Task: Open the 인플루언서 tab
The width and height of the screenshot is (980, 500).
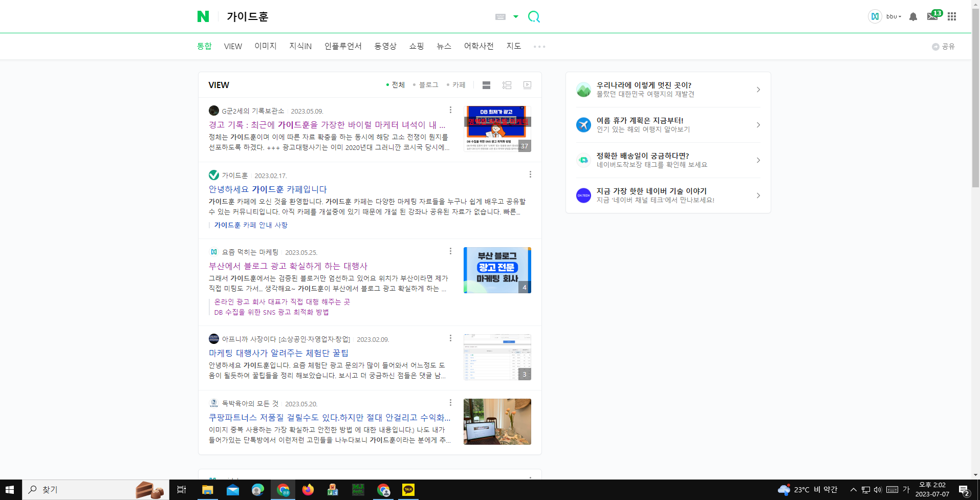Action: click(343, 46)
